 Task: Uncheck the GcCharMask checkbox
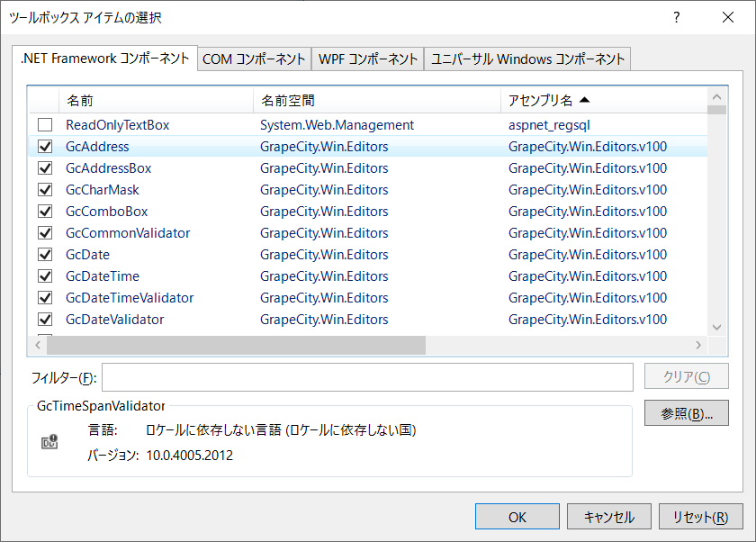pos(45,190)
